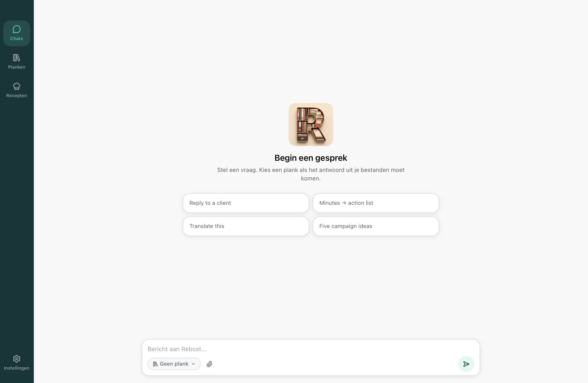Click the books icon inside Geen plank selector

pos(155,364)
